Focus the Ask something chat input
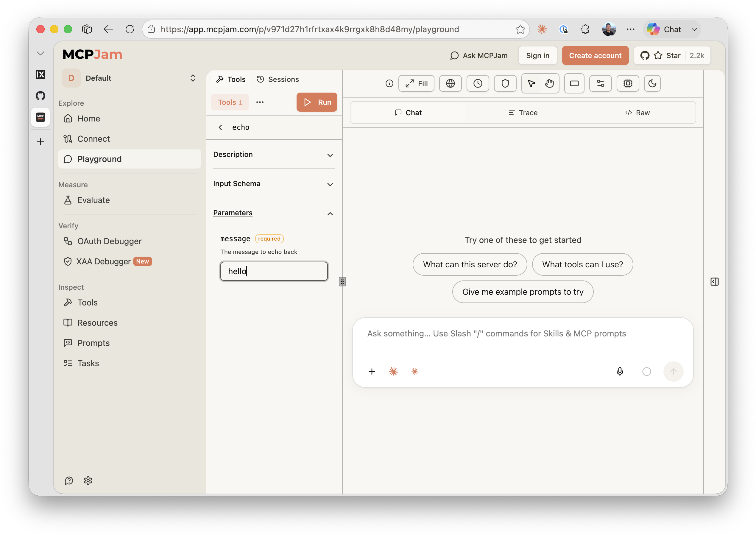 click(x=523, y=334)
